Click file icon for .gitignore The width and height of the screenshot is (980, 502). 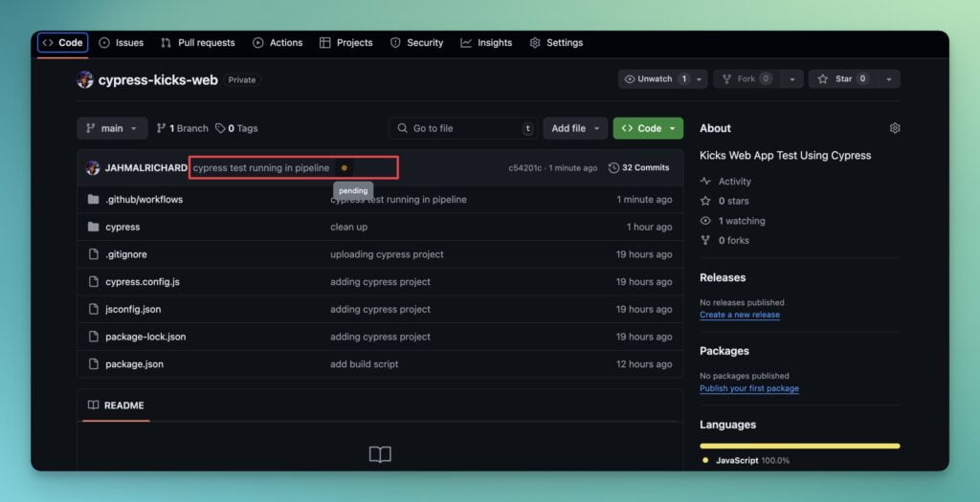click(93, 254)
